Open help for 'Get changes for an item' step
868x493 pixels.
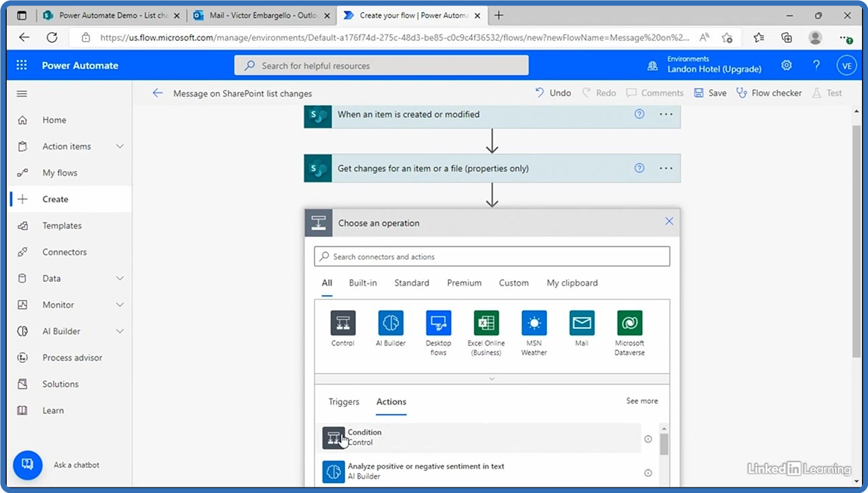tap(639, 168)
